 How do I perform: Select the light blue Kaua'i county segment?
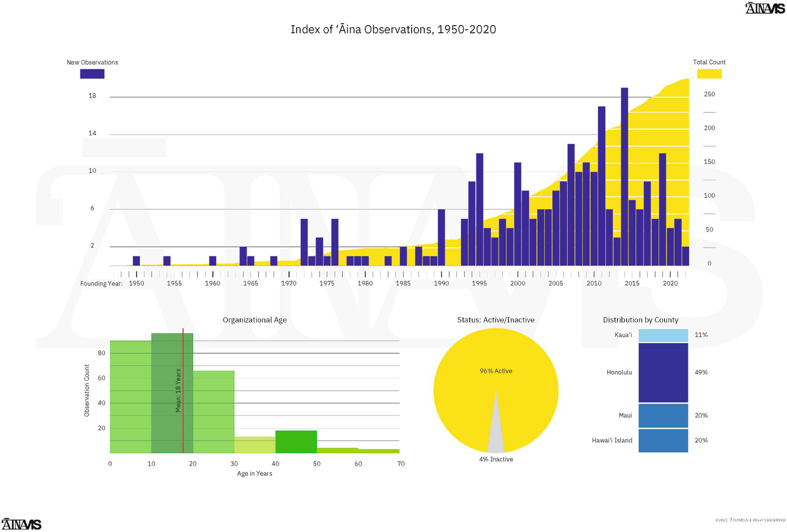tap(663, 335)
